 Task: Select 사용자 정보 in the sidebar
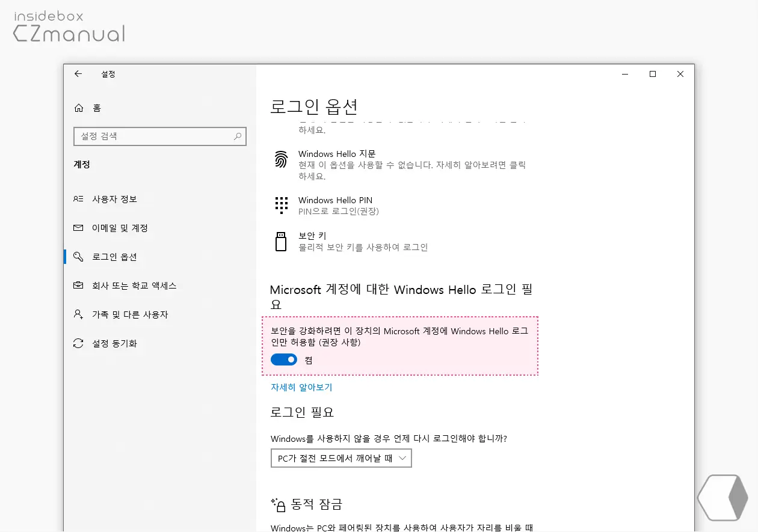pyautogui.click(x=114, y=199)
